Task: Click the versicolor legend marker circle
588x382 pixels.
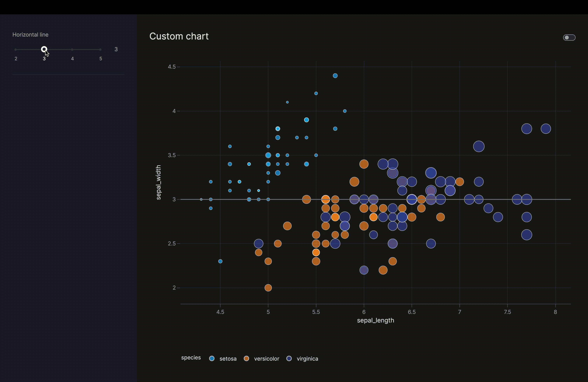Action: click(x=246, y=358)
